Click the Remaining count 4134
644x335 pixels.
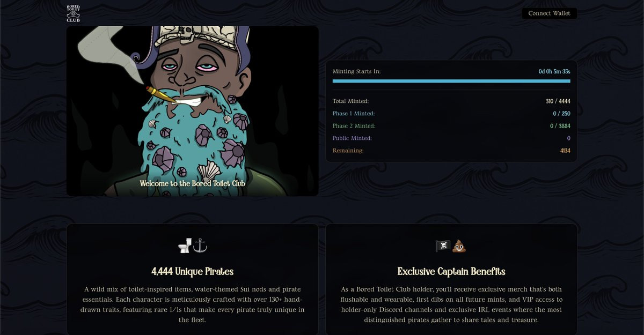[x=565, y=151]
